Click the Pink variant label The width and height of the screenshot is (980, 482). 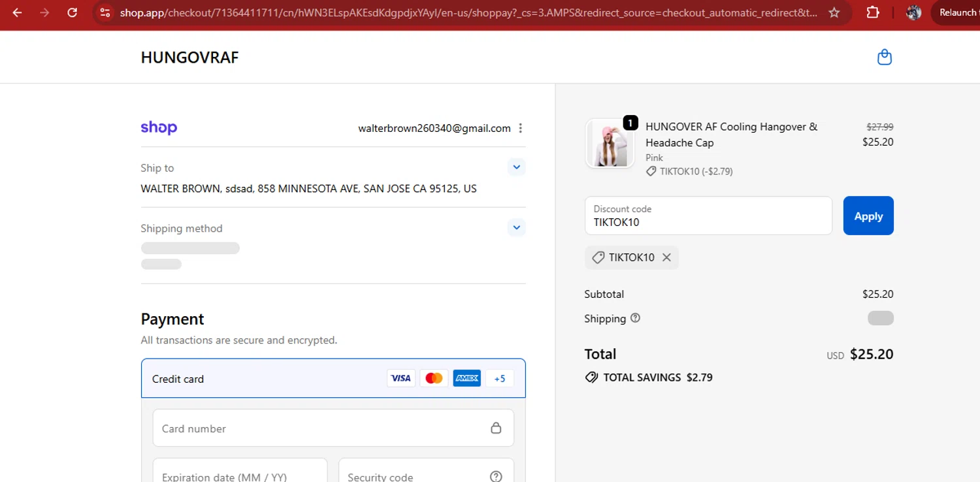[x=654, y=157]
